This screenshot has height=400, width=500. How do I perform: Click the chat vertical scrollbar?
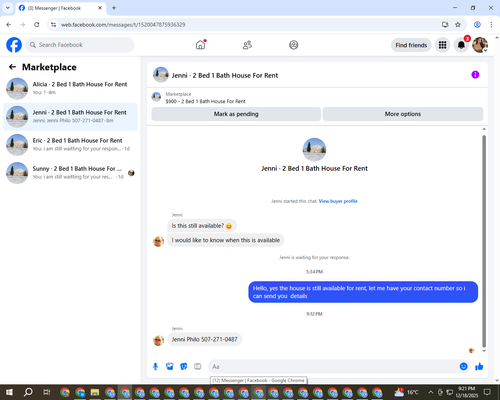[484, 241]
